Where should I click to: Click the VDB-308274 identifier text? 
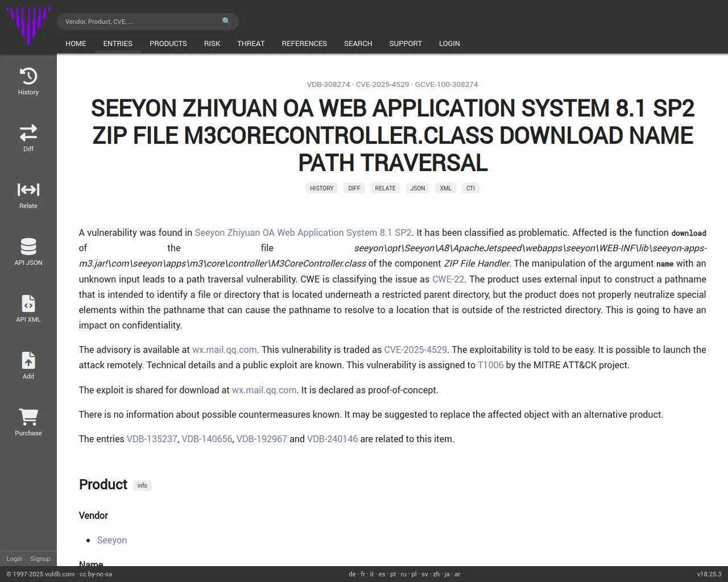[328, 84]
